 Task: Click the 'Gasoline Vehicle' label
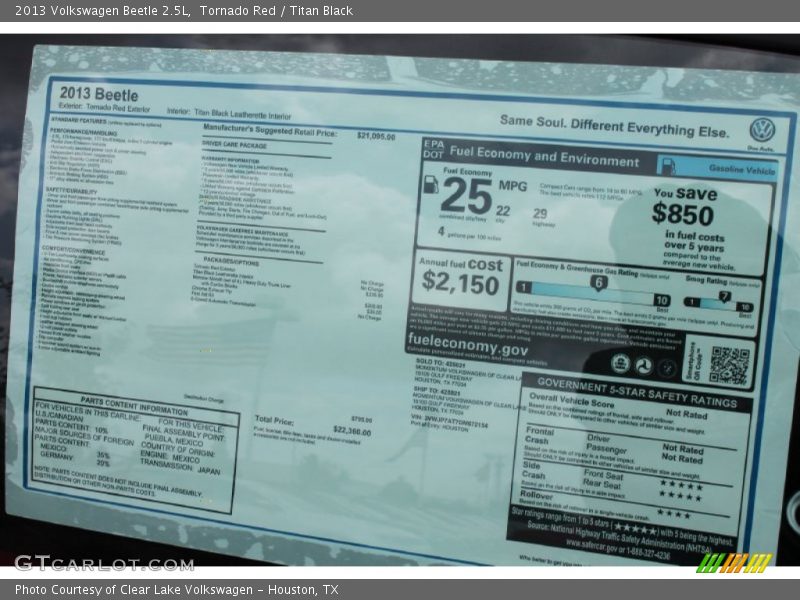pos(741,169)
